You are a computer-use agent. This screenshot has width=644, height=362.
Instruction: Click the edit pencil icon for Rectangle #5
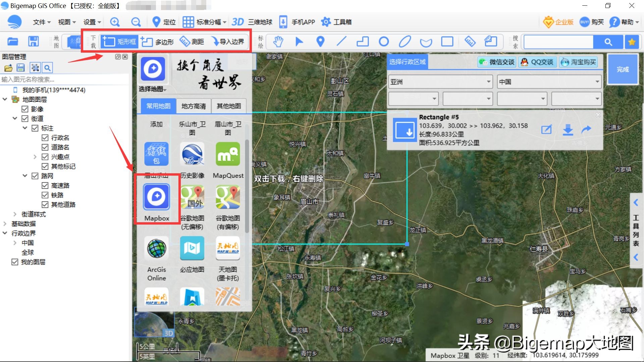546,129
